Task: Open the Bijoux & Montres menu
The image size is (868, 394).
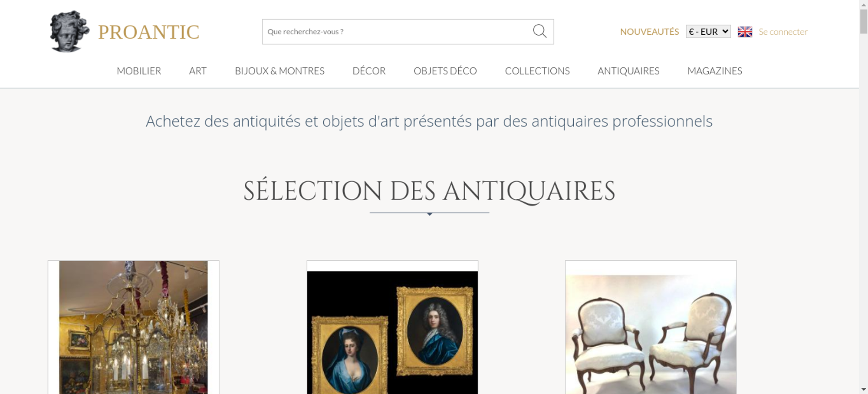Action: (279, 71)
